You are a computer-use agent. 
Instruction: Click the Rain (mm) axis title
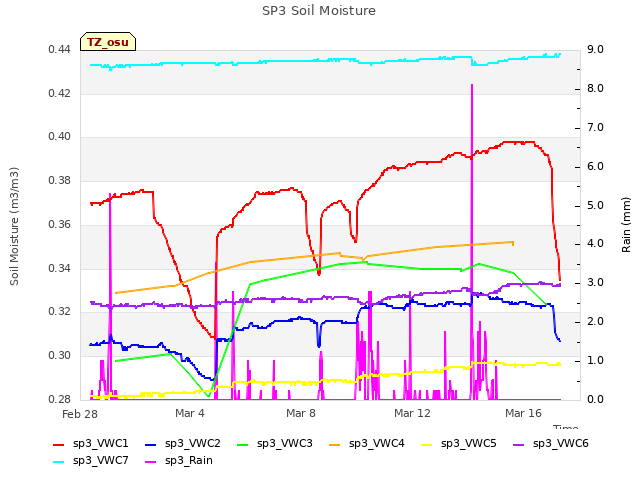click(x=626, y=225)
